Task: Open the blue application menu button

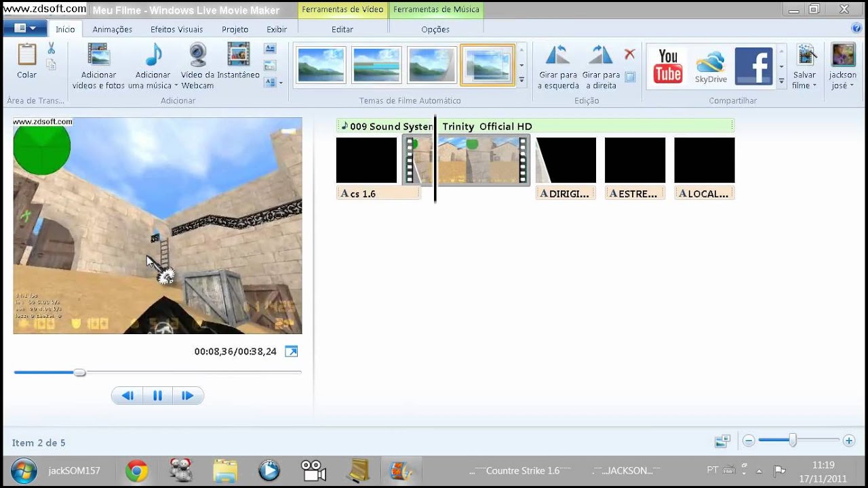Action: (24, 28)
